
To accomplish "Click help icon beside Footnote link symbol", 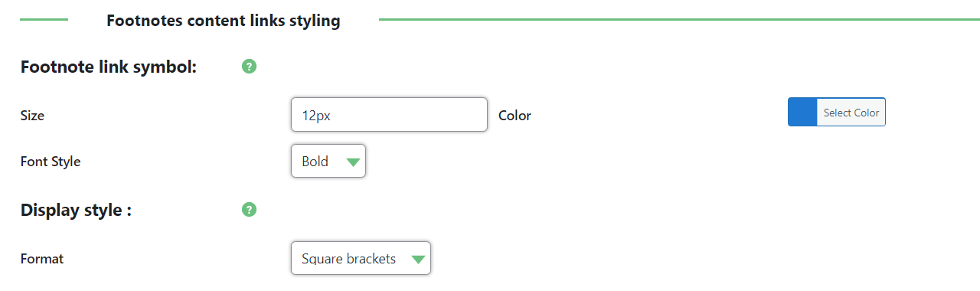I will pos(249,67).
